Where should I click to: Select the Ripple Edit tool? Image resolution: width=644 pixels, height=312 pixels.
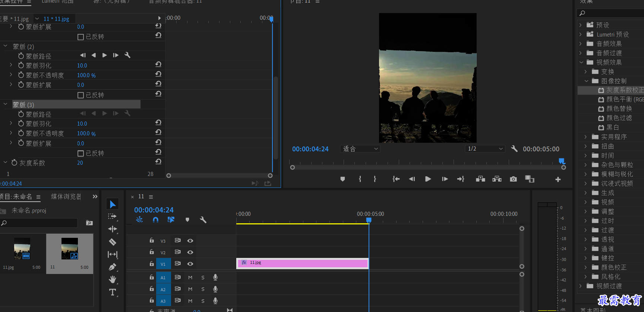(113, 229)
